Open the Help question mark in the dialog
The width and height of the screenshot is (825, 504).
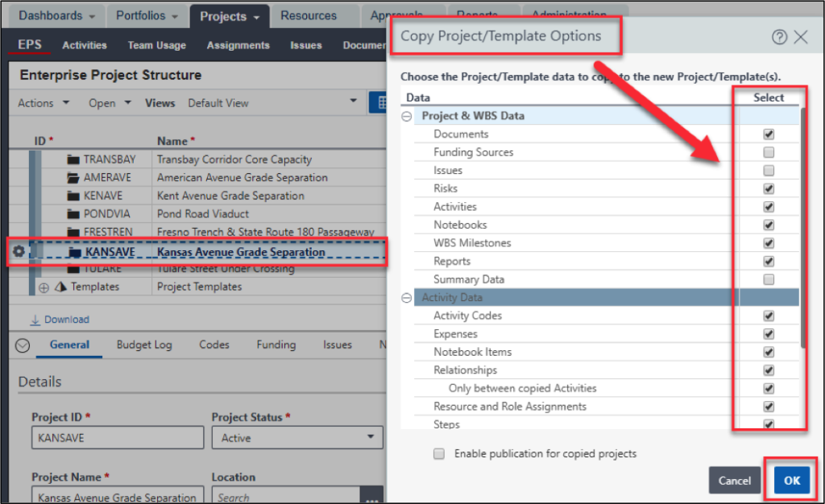pos(778,36)
